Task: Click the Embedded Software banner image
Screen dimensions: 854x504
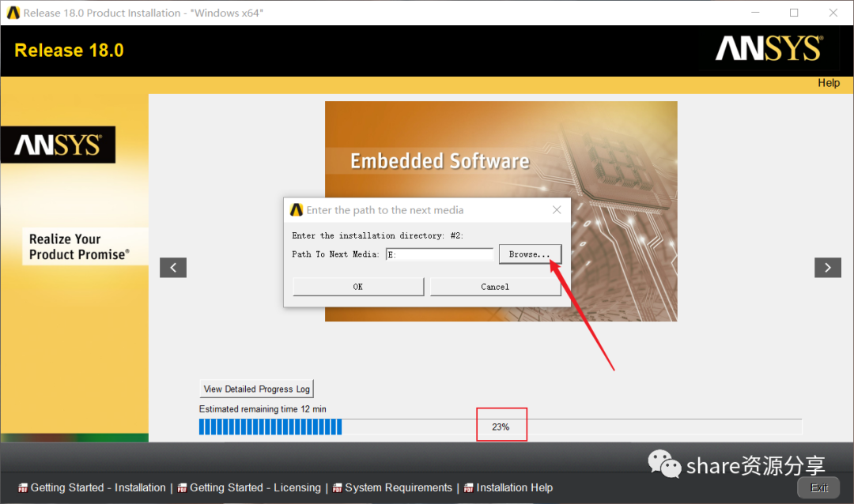Action: (x=501, y=211)
